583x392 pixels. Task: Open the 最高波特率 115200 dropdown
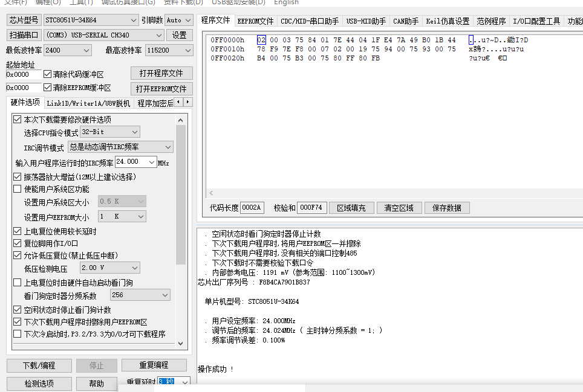coord(169,50)
